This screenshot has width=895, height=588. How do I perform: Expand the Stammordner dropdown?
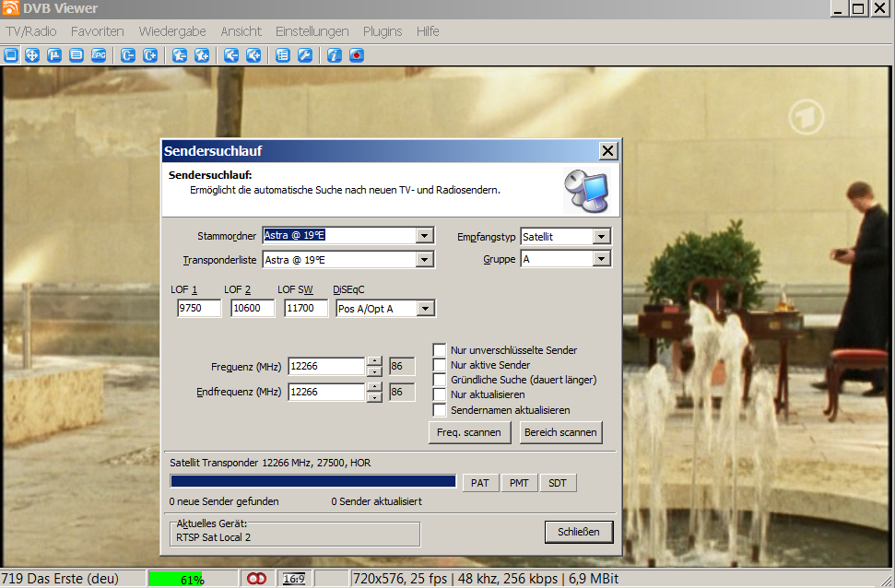click(424, 236)
